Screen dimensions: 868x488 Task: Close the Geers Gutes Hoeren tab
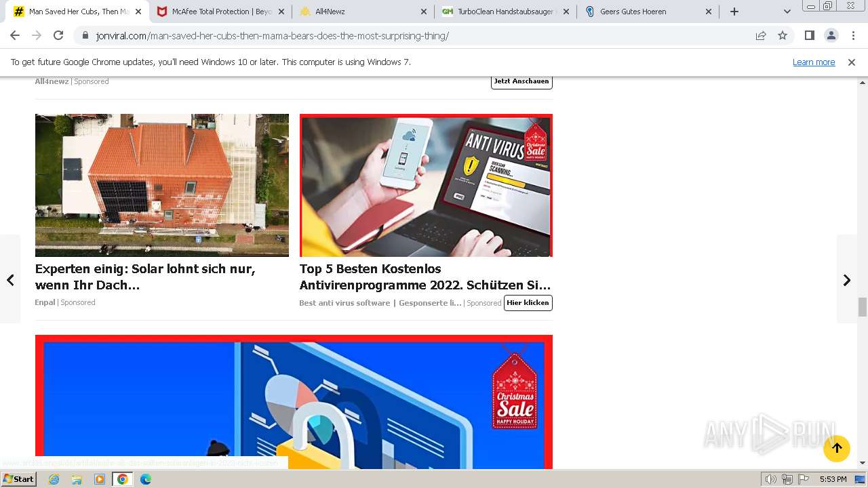[709, 12]
